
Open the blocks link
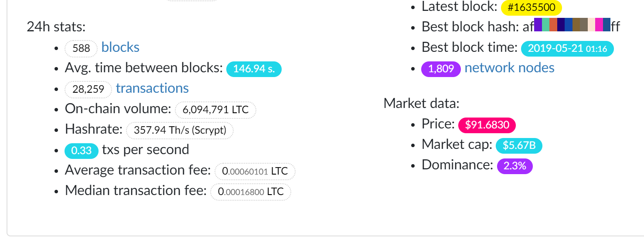point(120,47)
